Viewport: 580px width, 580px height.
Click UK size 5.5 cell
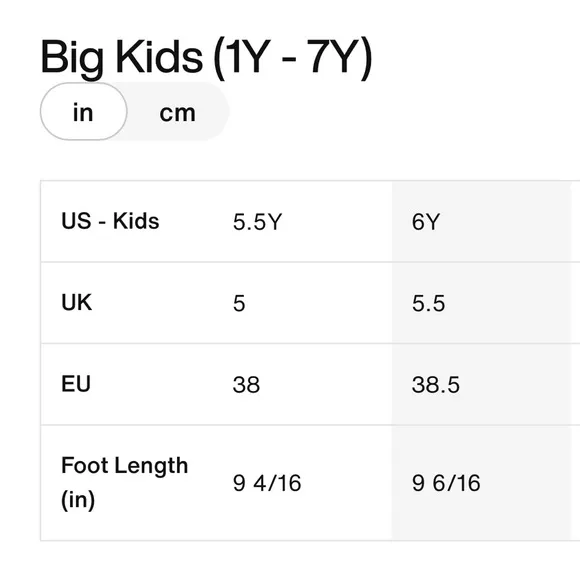[428, 303]
